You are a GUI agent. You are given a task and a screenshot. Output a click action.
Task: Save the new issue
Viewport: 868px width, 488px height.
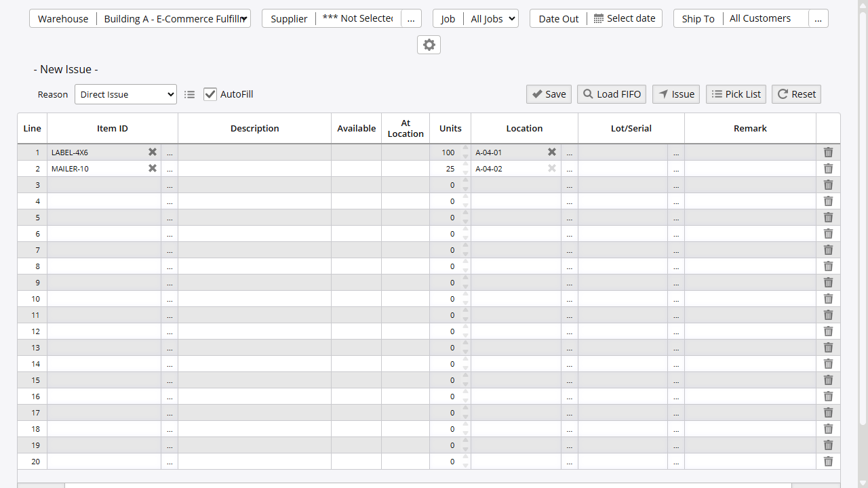click(549, 94)
